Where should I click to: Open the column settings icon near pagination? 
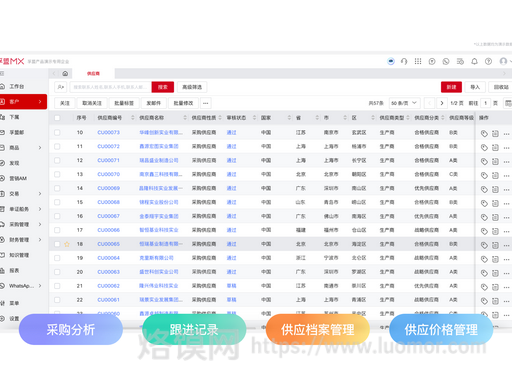(x=508, y=103)
